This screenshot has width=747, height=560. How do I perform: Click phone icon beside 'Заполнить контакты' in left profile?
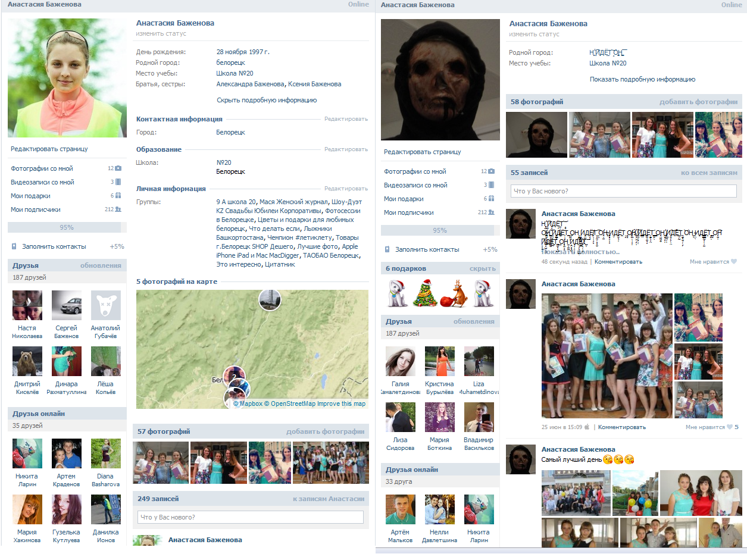(14, 246)
